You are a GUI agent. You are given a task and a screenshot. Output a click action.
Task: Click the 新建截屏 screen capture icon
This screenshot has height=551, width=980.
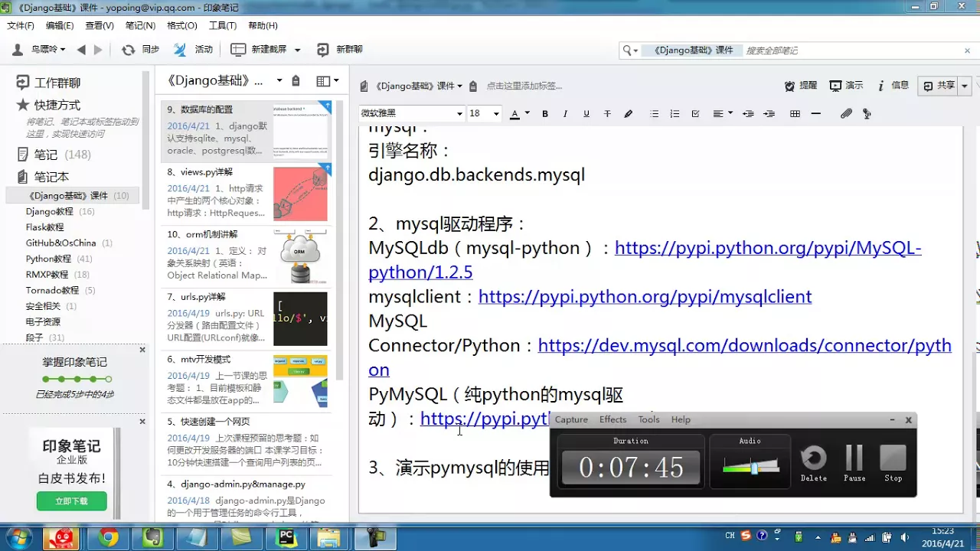tap(238, 50)
